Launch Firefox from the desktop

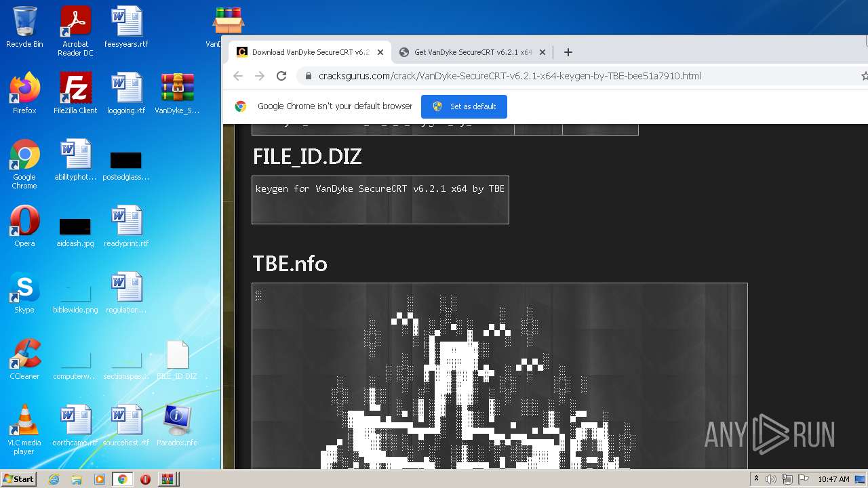tap(24, 94)
